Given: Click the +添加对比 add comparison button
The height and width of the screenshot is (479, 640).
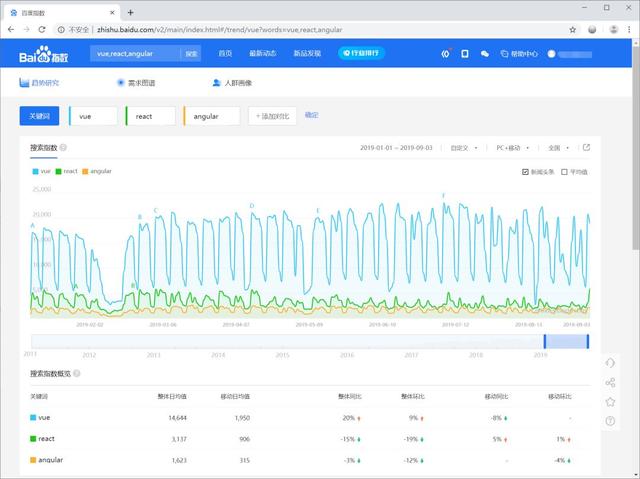Looking at the screenshot, I should (272, 116).
